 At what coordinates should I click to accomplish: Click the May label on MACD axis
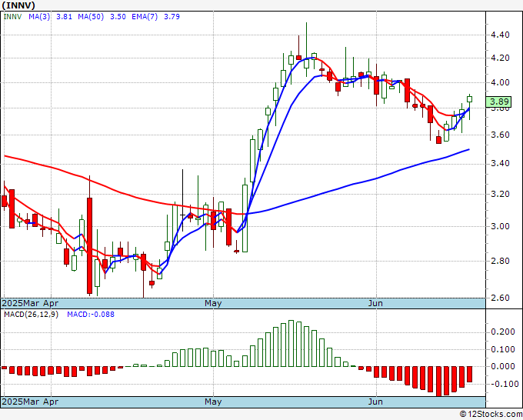tap(213, 402)
